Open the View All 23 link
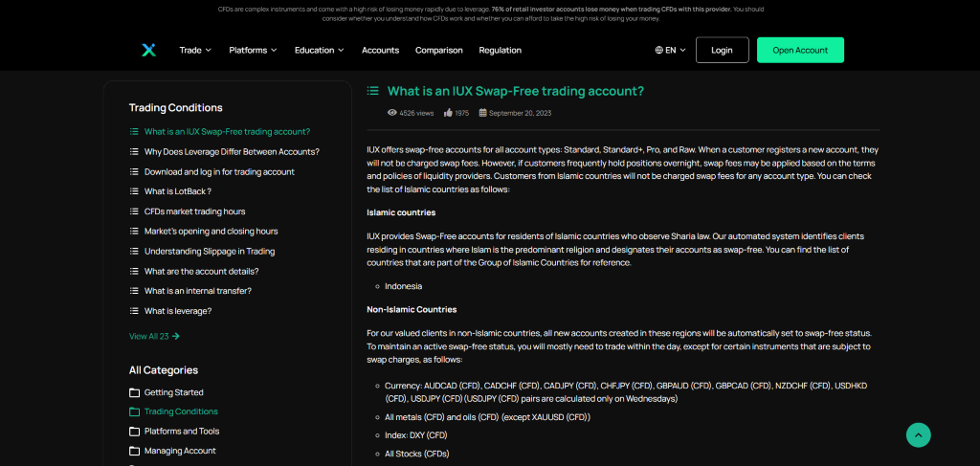 [154, 336]
